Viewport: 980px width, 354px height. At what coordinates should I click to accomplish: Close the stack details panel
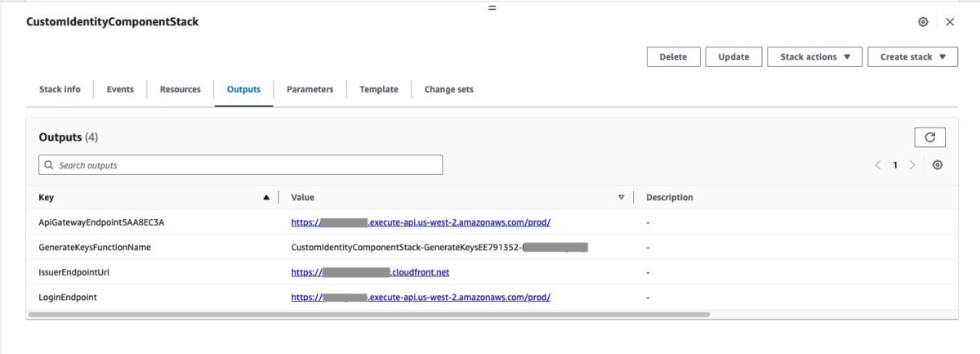tap(950, 22)
